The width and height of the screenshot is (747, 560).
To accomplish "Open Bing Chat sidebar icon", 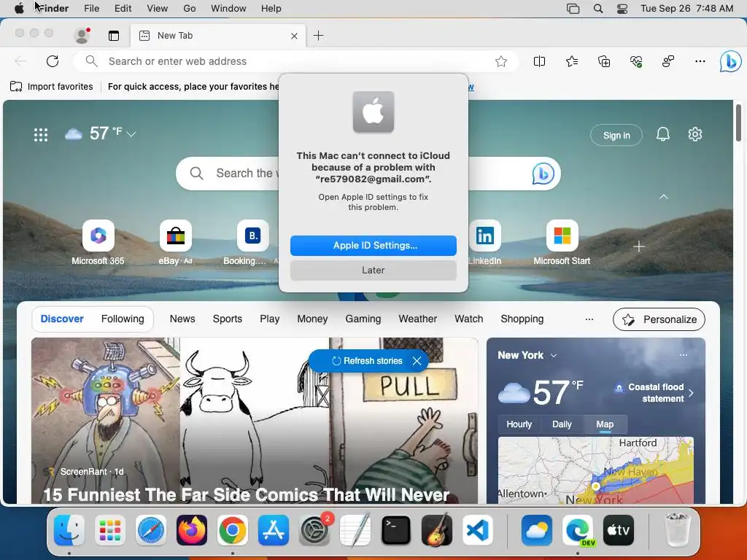I will (x=730, y=62).
